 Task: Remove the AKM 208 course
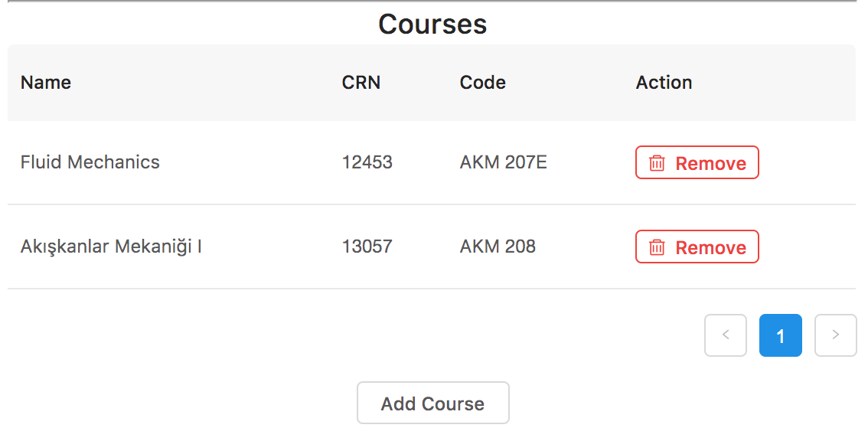coord(697,247)
